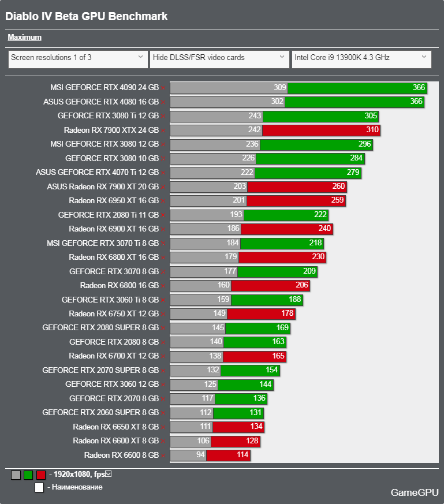Click red X beside GeForce RTX 3060 Ti

tap(163, 300)
